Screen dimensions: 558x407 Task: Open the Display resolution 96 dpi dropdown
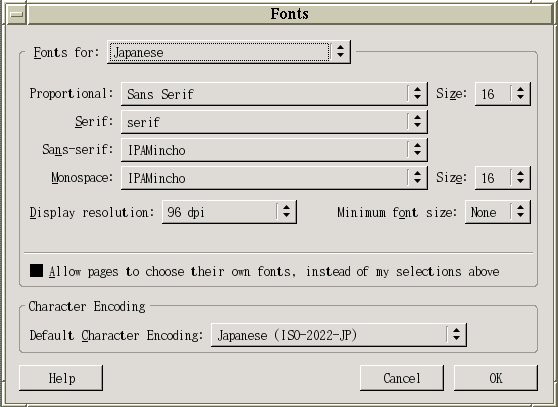tap(229, 212)
